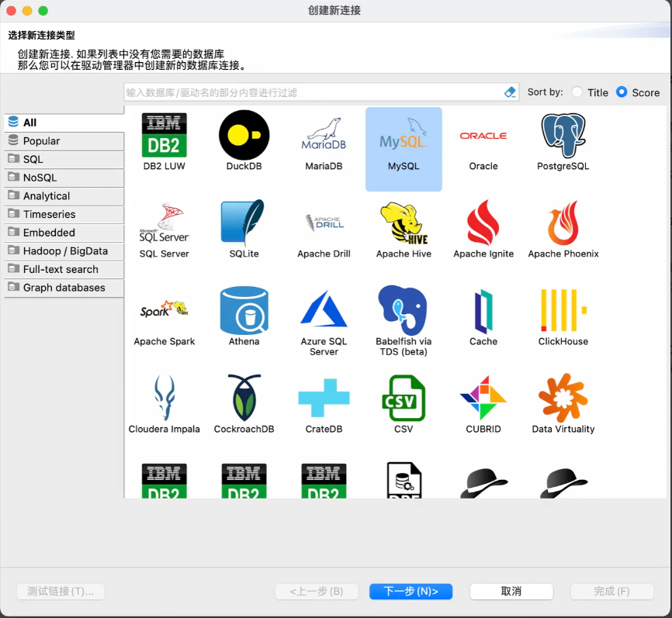Pick the Apache Hive icon
The image size is (672, 618).
pos(404,223)
